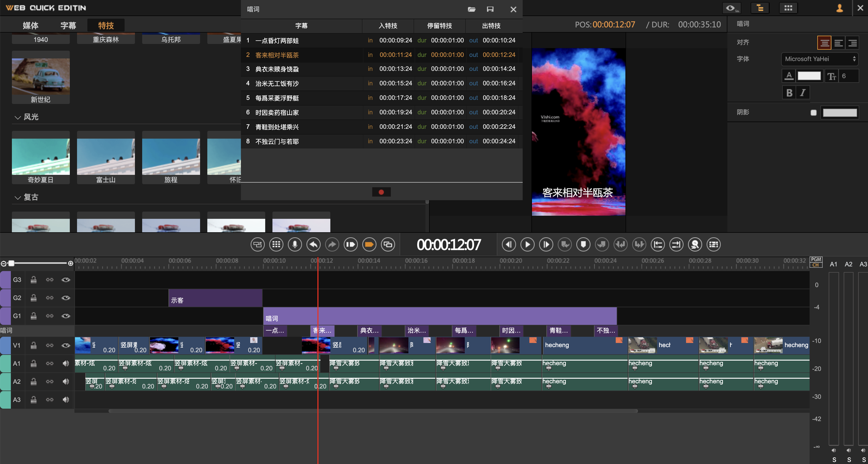
Task: Select right text alignment
Action: [852, 43]
